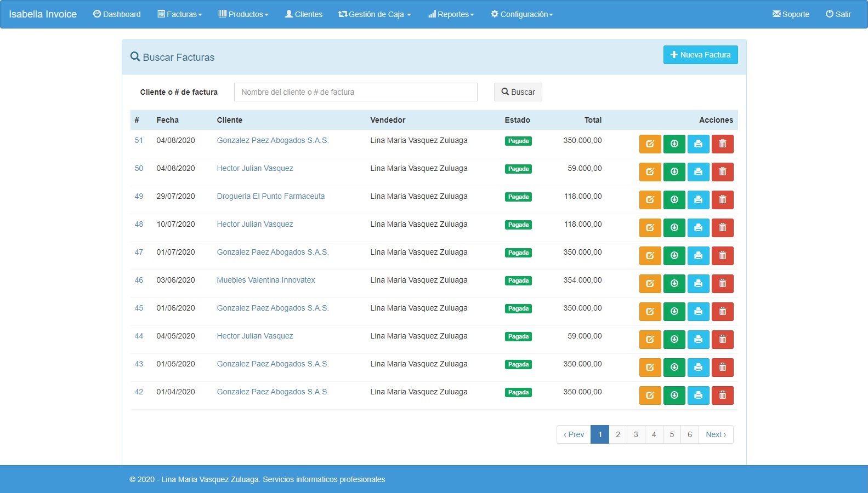Download invoice 50 using the green icon
868x493 pixels.
point(674,172)
